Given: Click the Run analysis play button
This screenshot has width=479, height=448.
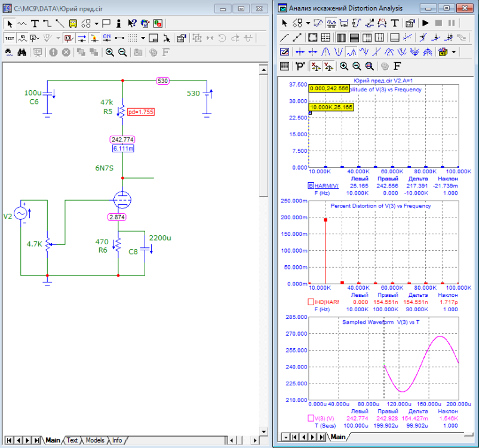Looking at the screenshot, I should tap(426, 23).
